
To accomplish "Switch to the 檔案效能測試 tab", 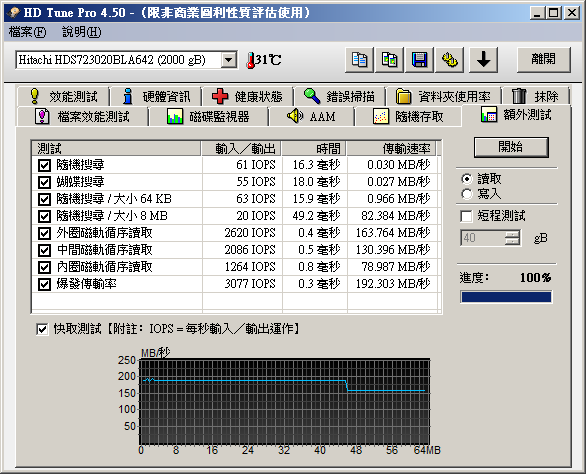I will pyautogui.click(x=82, y=117).
